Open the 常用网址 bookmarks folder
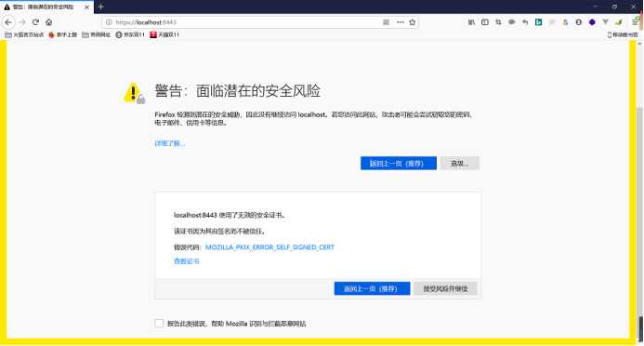The image size is (644, 346). click(96, 35)
